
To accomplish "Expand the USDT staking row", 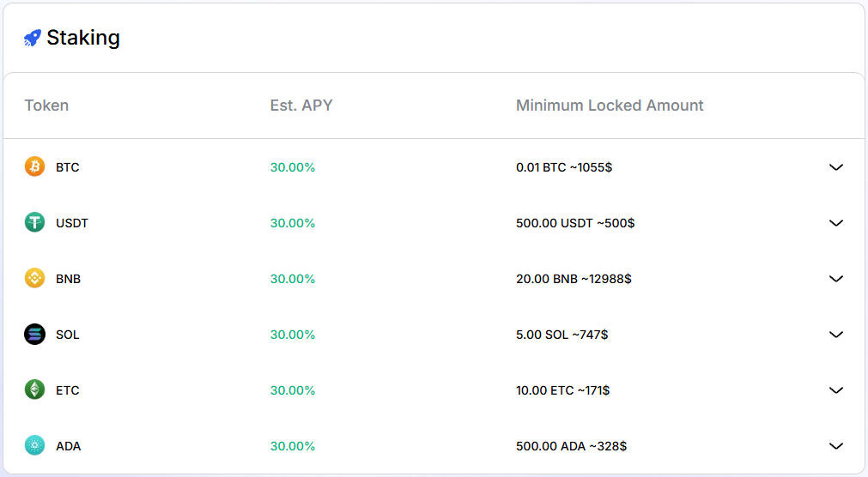I will click(x=836, y=223).
